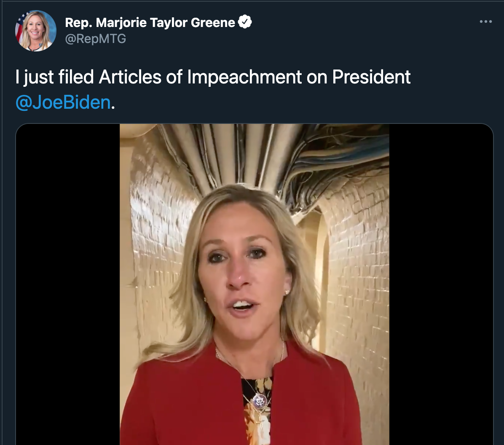Viewport: 504px width, 445px height.
Task: Click the word "Impeachment" in the tweet
Action: click(x=244, y=77)
